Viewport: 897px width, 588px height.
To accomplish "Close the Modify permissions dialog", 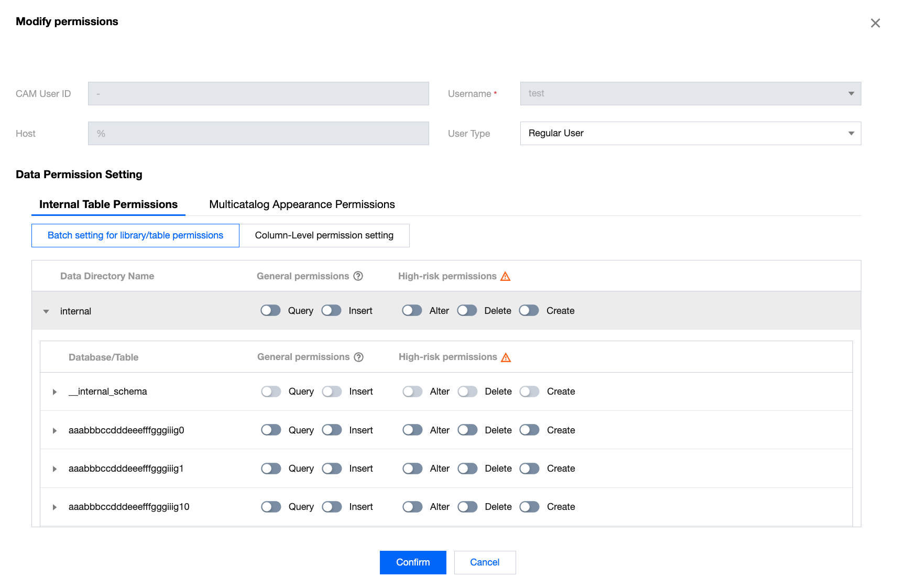I will tap(875, 23).
